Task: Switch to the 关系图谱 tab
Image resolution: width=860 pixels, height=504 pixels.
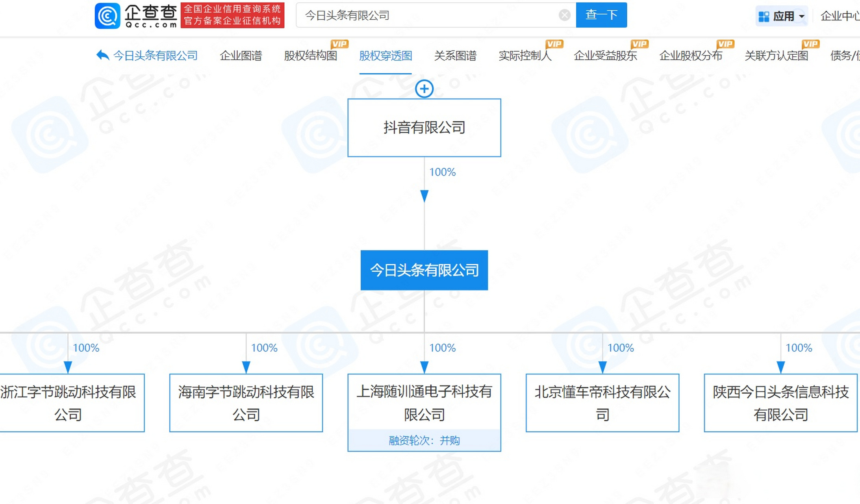Action: pyautogui.click(x=456, y=56)
